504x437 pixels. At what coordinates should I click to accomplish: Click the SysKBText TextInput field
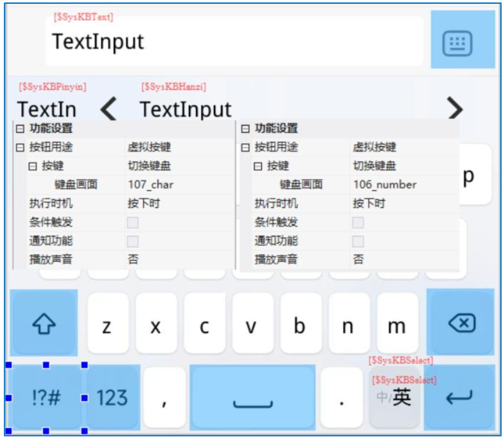click(x=234, y=41)
